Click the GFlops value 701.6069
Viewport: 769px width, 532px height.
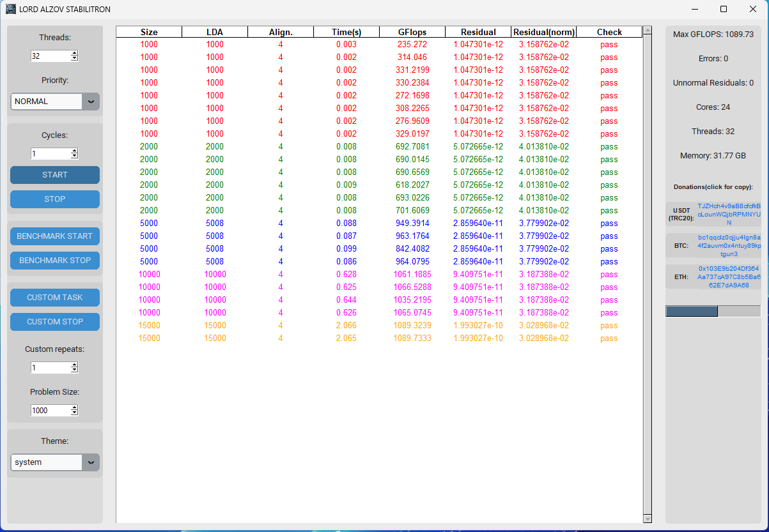click(412, 211)
